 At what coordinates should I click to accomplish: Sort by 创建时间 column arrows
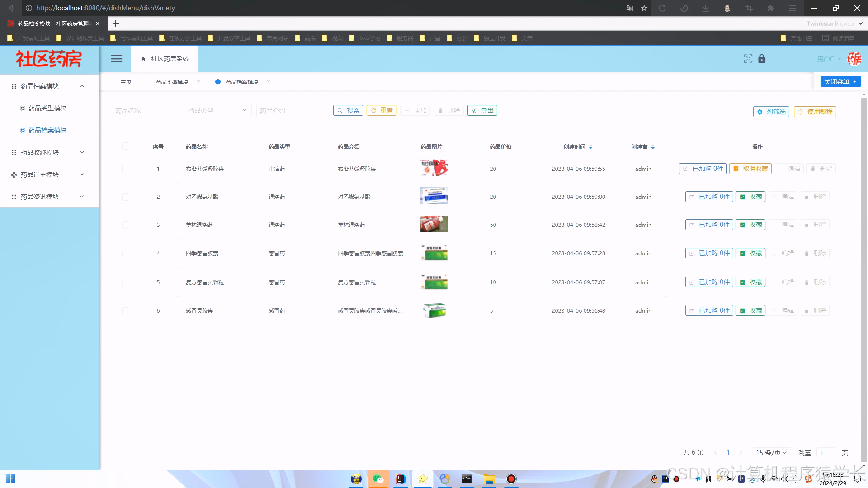coord(590,147)
